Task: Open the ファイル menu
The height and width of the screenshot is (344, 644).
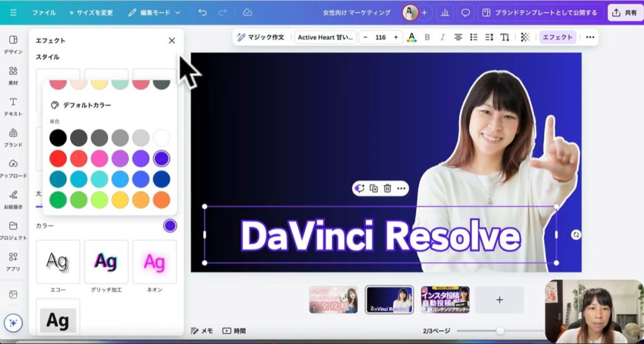Action: pos(43,13)
